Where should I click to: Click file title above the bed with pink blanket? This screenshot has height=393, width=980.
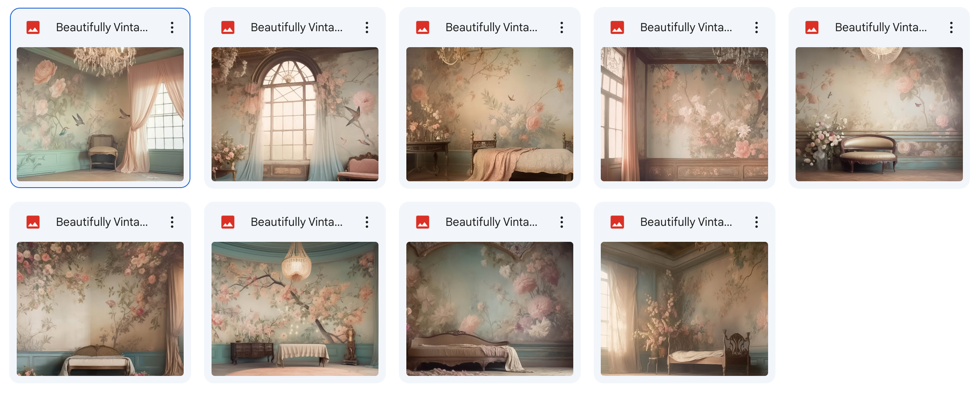coord(491,27)
